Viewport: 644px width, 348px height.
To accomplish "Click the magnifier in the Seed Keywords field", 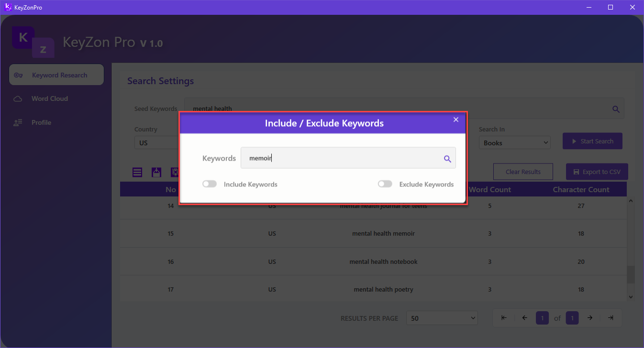I will point(616,109).
